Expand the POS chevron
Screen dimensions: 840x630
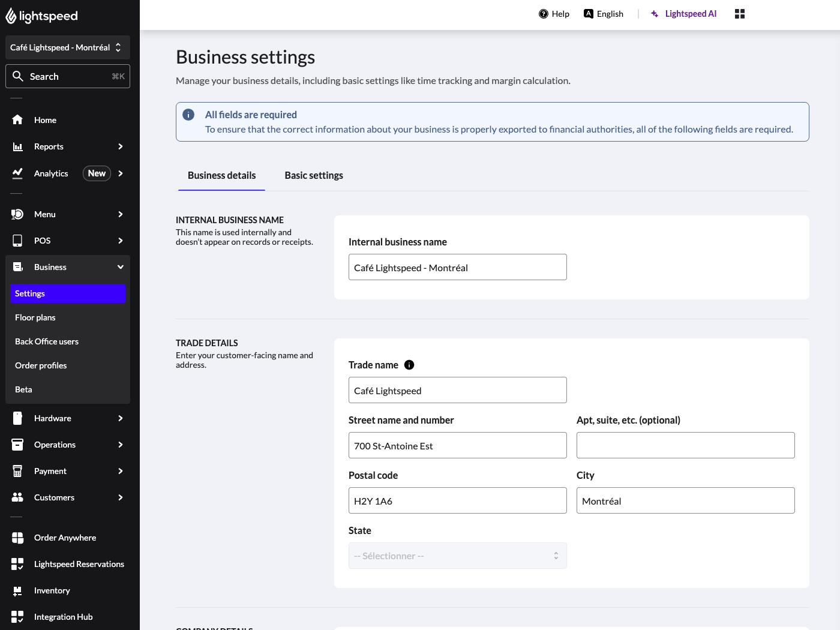click(x=121, y=241)
